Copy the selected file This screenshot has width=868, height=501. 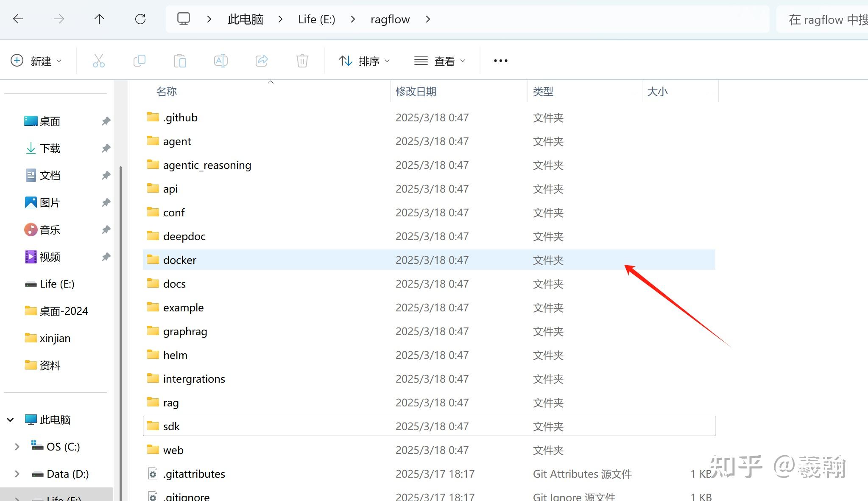(139, 60)
